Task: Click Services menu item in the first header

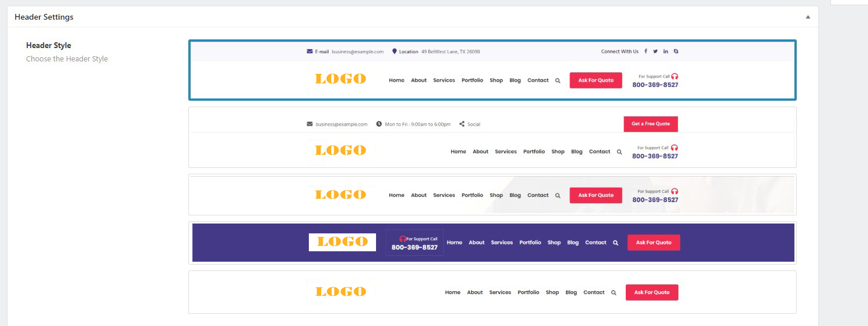Action: [x=444, y=80]
